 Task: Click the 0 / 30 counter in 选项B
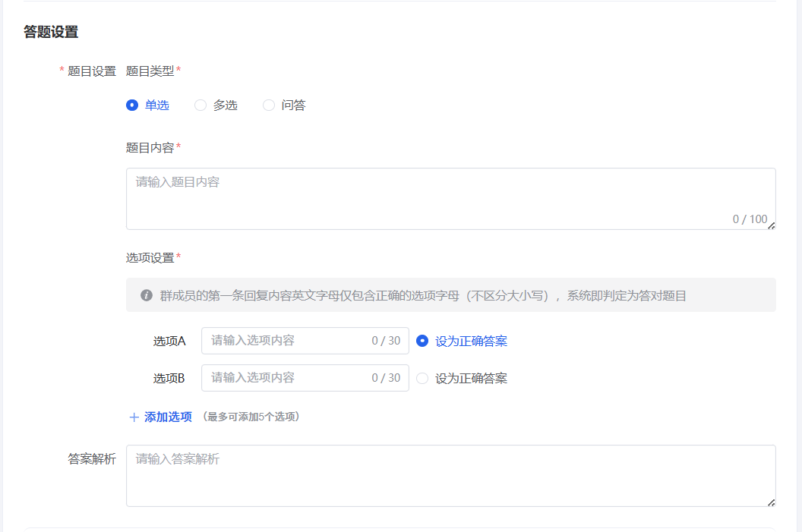386,378
